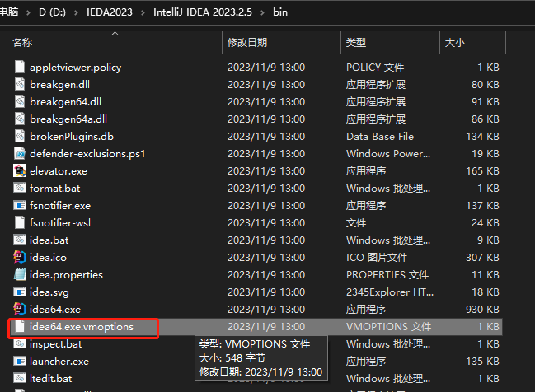535x392 pixels.
Task: Click the inspect.bat batch file icon
Action: pyautogui.click(x=20, y=343)
